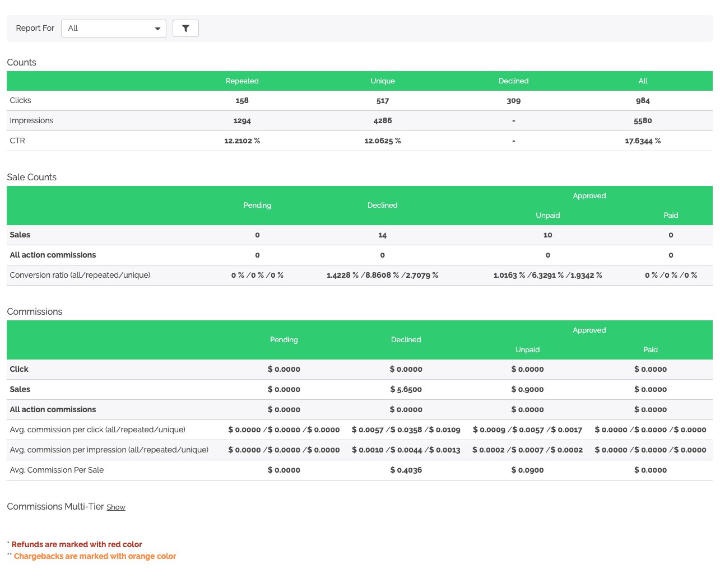Select the CTR value 12.2102 %
This screenshot has height=588, width=720.
242,141
